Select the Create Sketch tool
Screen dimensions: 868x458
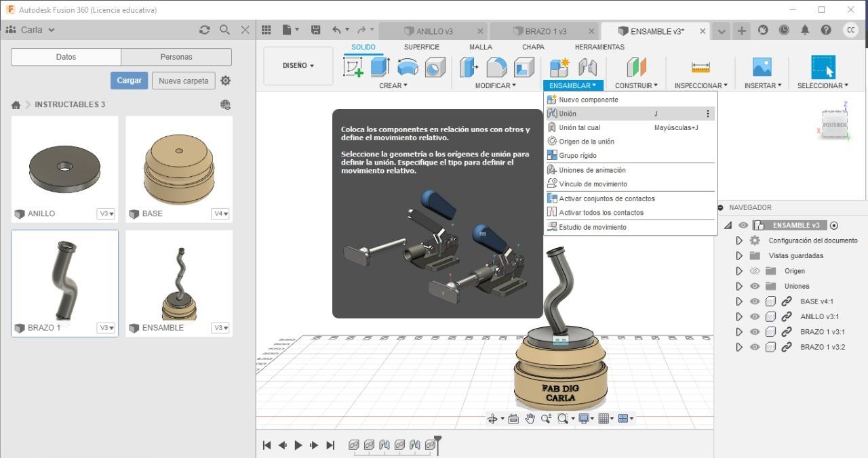tap(353, 67)
